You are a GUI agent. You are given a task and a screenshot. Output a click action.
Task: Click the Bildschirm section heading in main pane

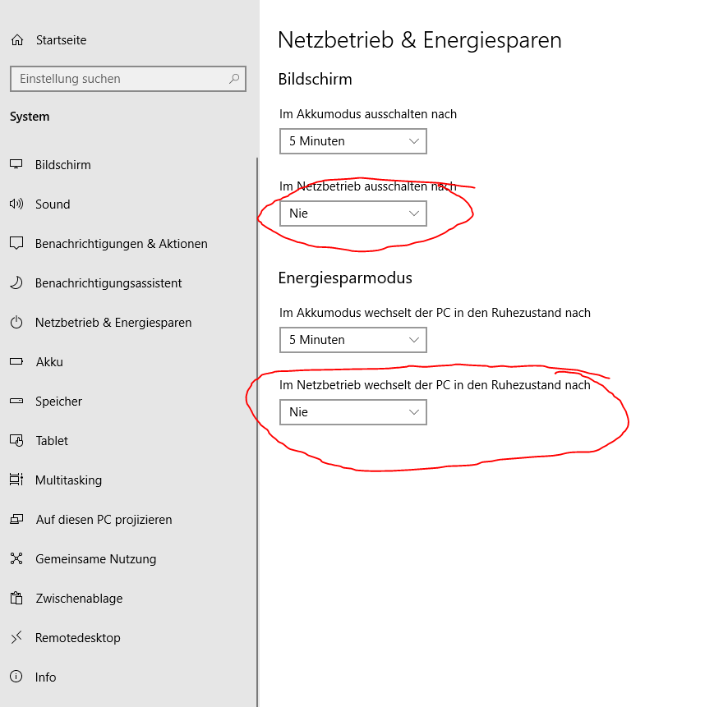[x=315, y=80]
